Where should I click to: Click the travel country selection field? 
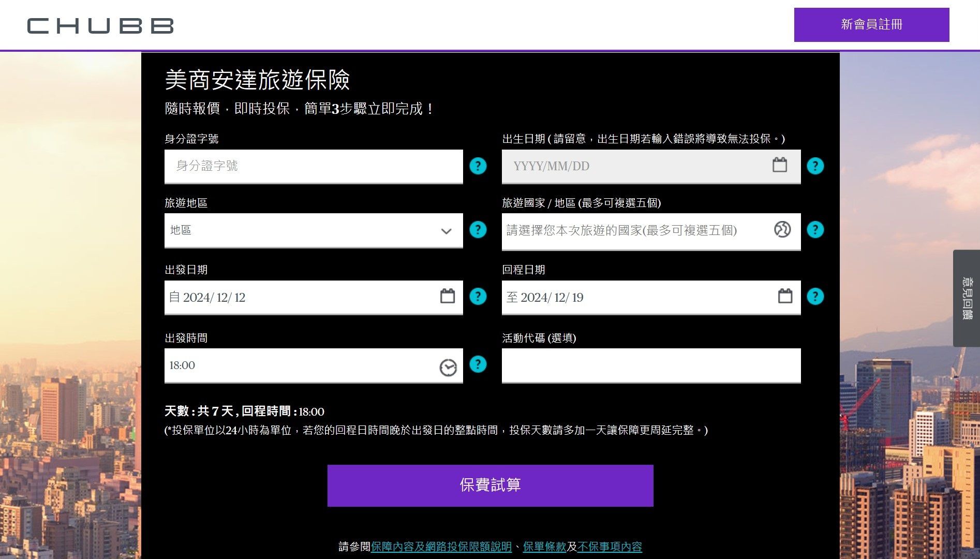coord(651,231)
